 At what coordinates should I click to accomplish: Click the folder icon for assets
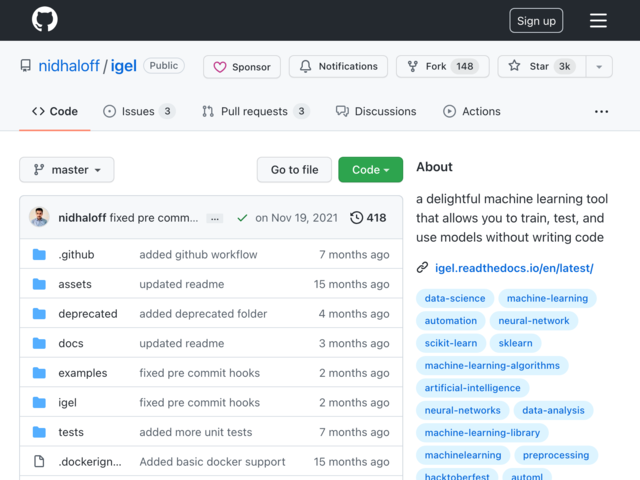(x=39, y=284)
